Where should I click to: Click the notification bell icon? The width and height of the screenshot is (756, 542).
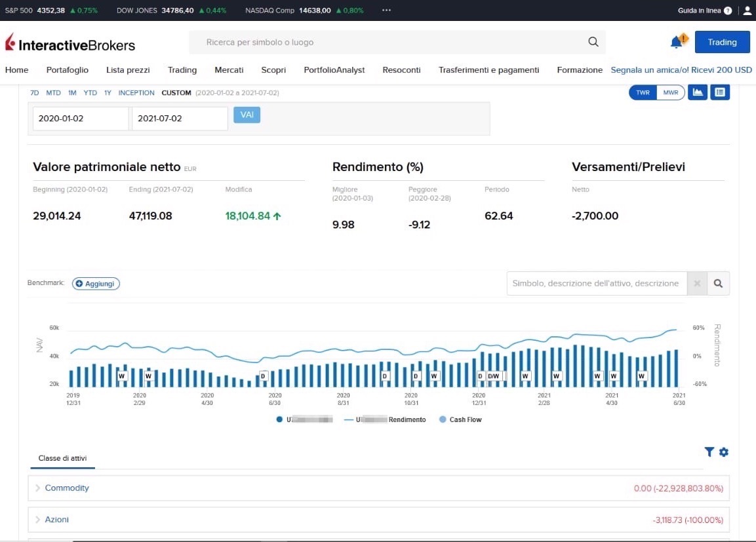(x=676, y=43)
